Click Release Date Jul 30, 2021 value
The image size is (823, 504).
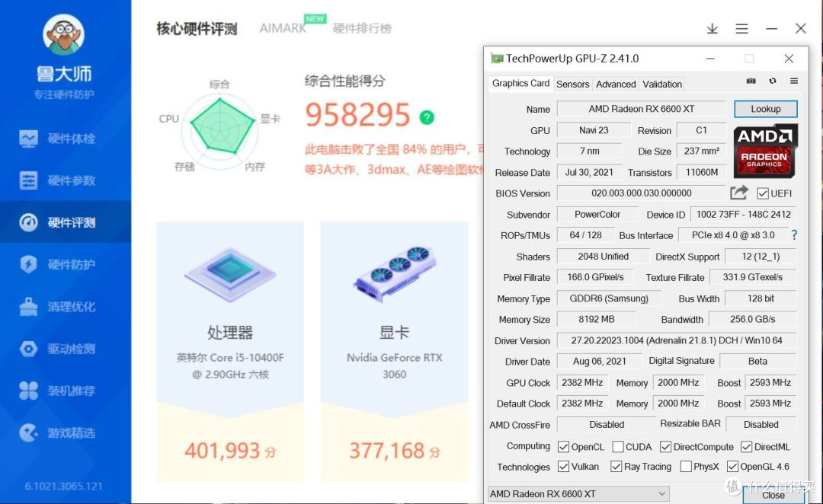pos(589,172)
